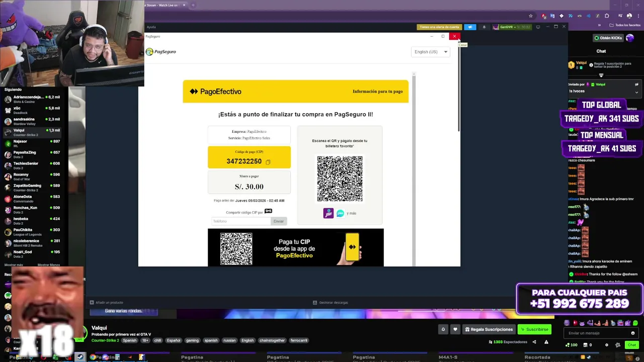
Task: Open sandraskins channel in sidebar
Action: (32, 121)
